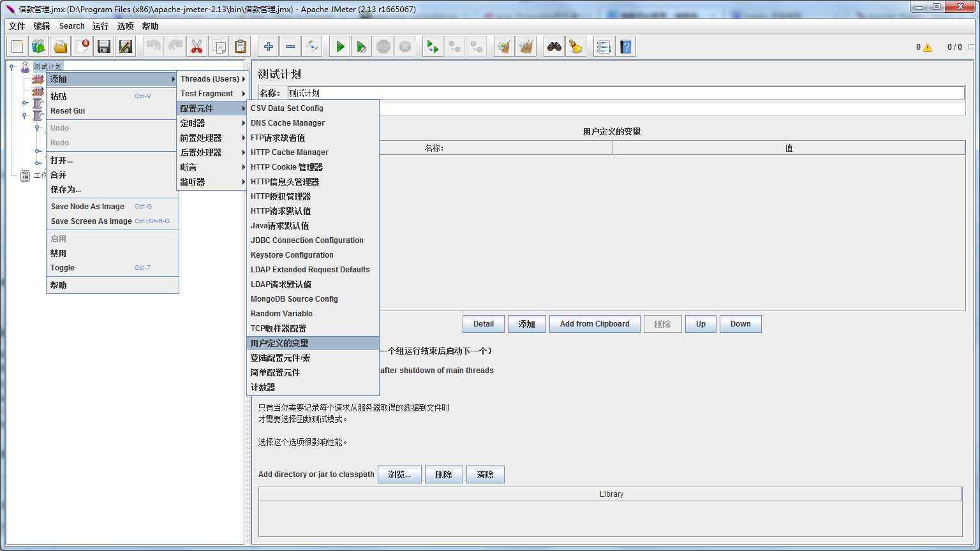
Task: Close the test plan using Close icon
Action: click(x=82, y=47)
